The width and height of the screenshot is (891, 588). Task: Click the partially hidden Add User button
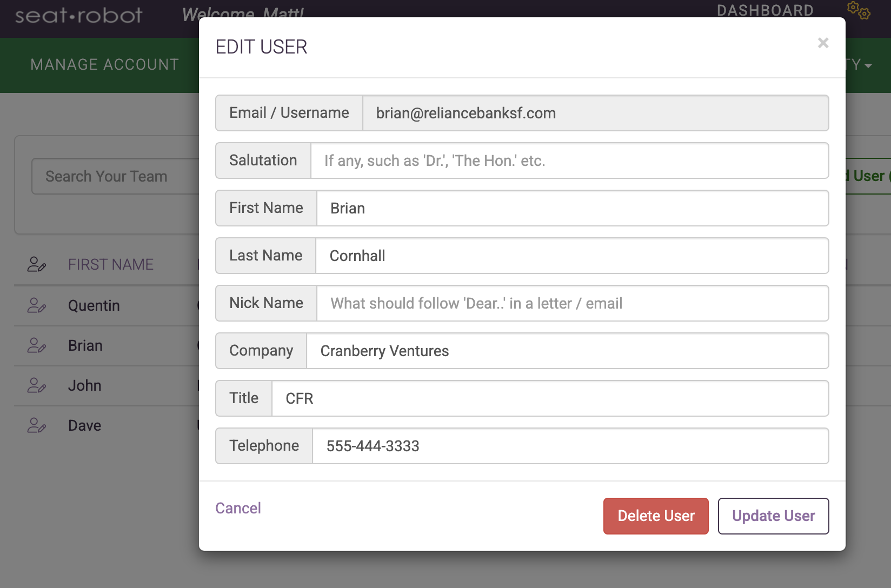pyautogui.click(x=868, y=176)
